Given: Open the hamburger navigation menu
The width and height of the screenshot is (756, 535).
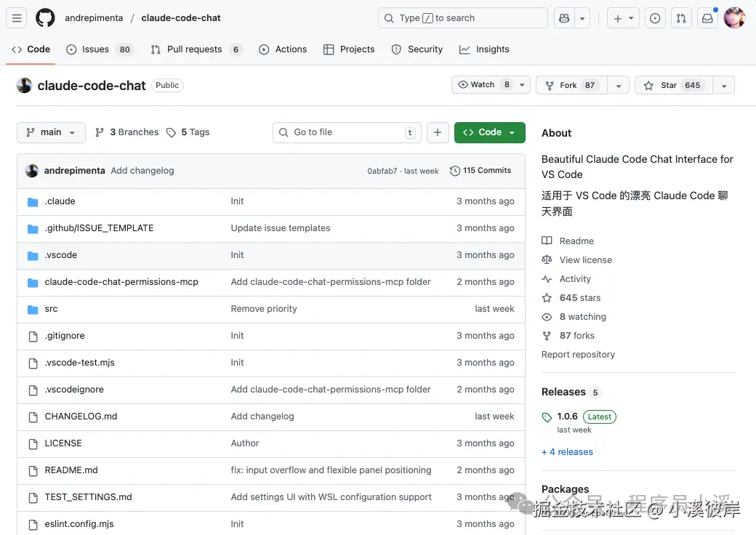Looking at the screenshot, I should pyautogui.click(x=17, y=18).
